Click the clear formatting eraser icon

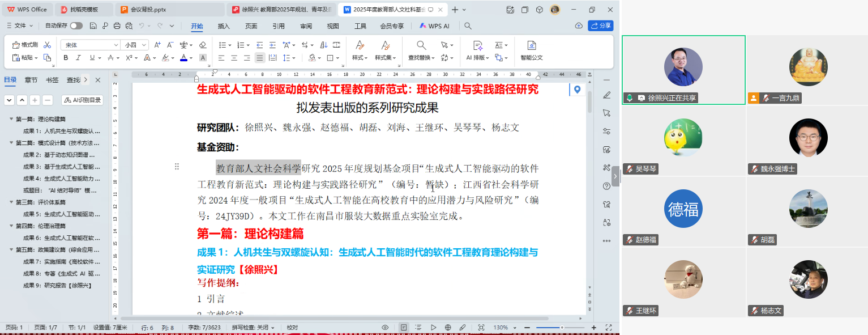[203, 45]
